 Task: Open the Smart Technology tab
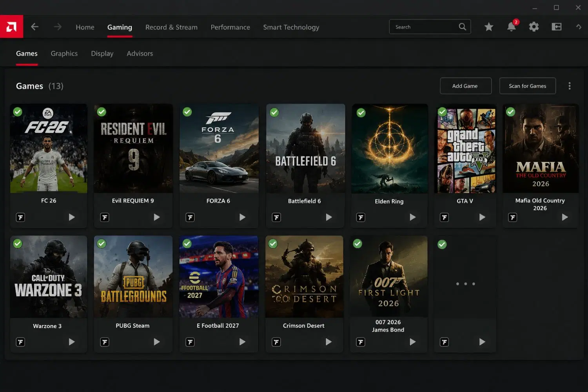click(291, 27)
